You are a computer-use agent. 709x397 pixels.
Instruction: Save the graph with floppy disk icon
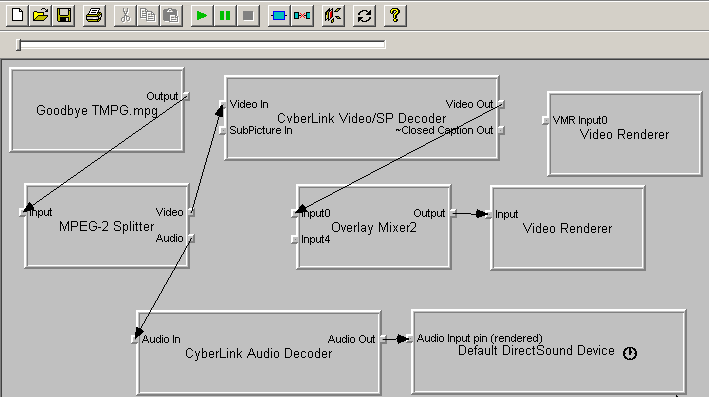tap(64, 16)
